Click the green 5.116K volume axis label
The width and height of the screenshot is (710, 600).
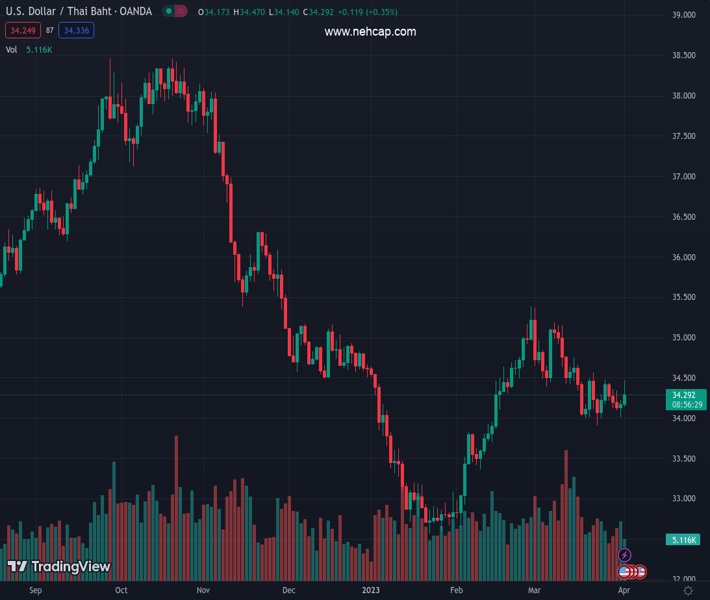684,540
